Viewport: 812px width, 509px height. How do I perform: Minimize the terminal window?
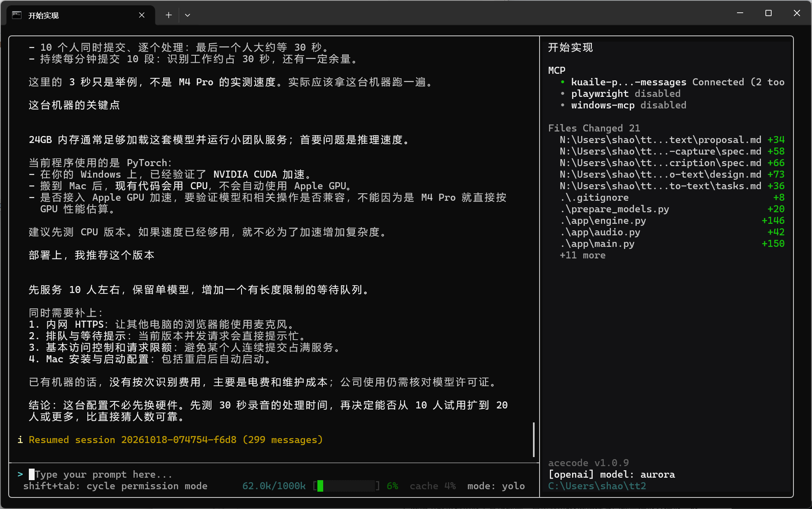[x=740, y=13]
